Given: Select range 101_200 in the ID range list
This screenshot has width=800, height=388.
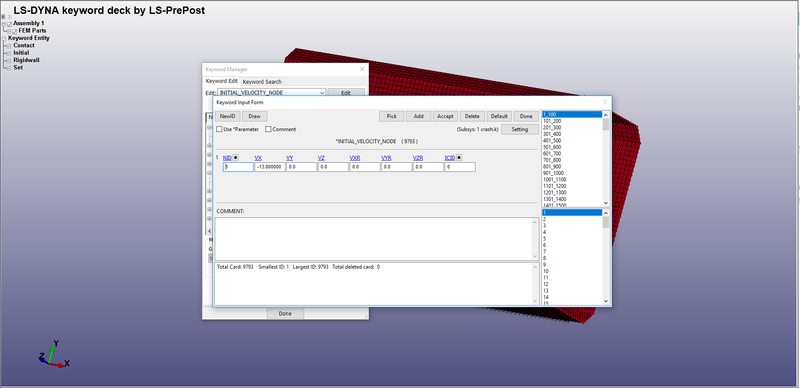Looking at the screenshot, I should tap(572, 121).
